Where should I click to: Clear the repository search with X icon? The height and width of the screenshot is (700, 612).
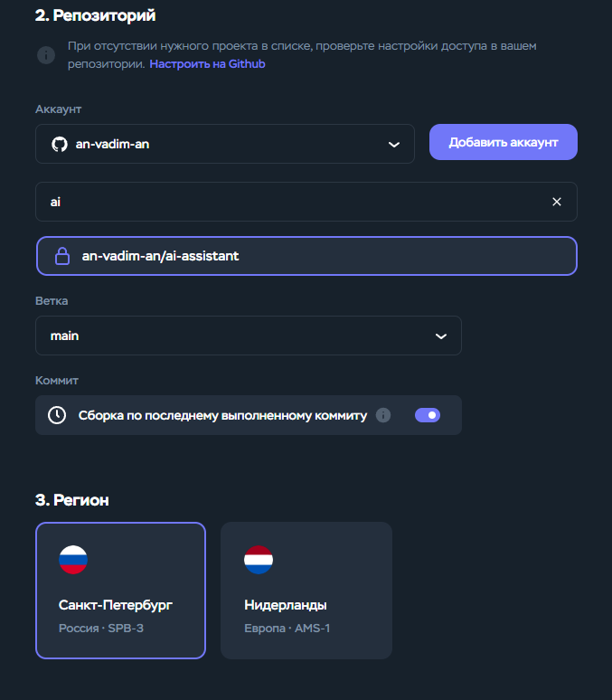(x=557, y=202)
